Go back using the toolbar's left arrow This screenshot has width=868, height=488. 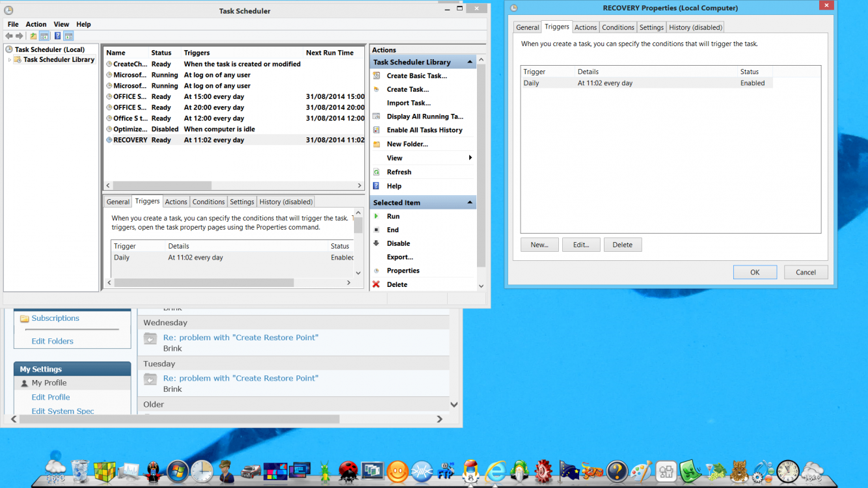click(x=9, y=36)
